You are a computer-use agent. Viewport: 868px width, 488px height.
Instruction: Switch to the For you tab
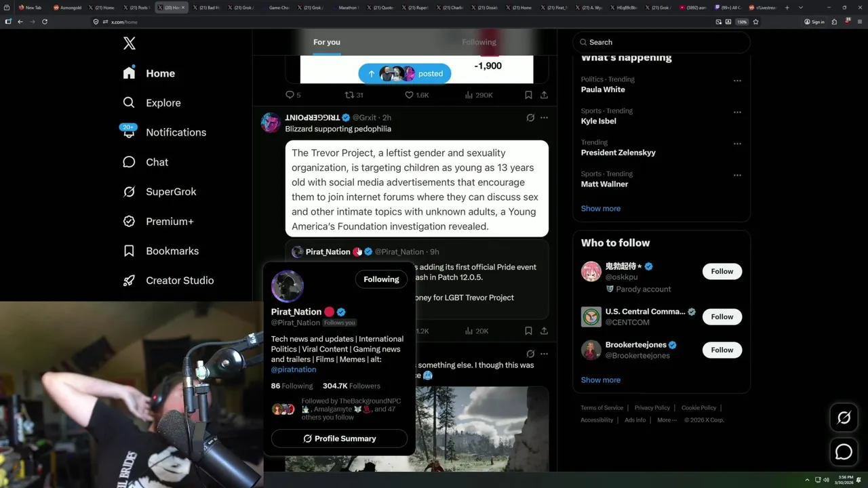(327, 42)
